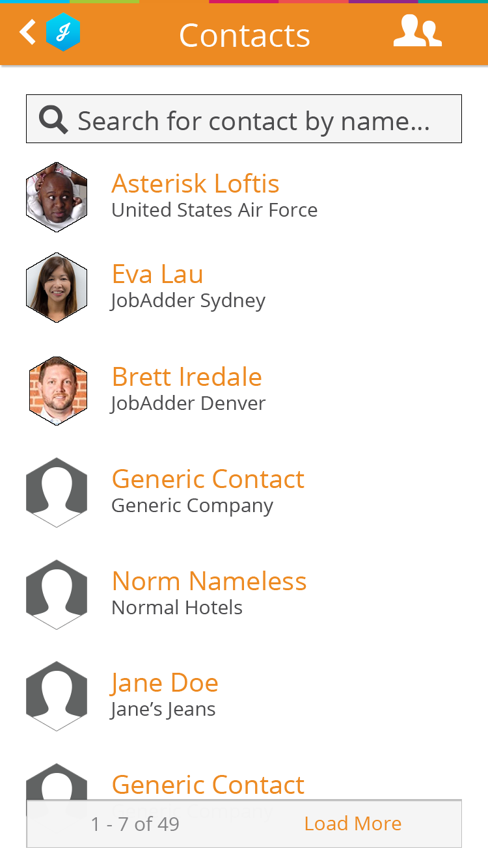Tap Norm Nameless placeholder avatar
488x868 pixels.
coord(57,594)
